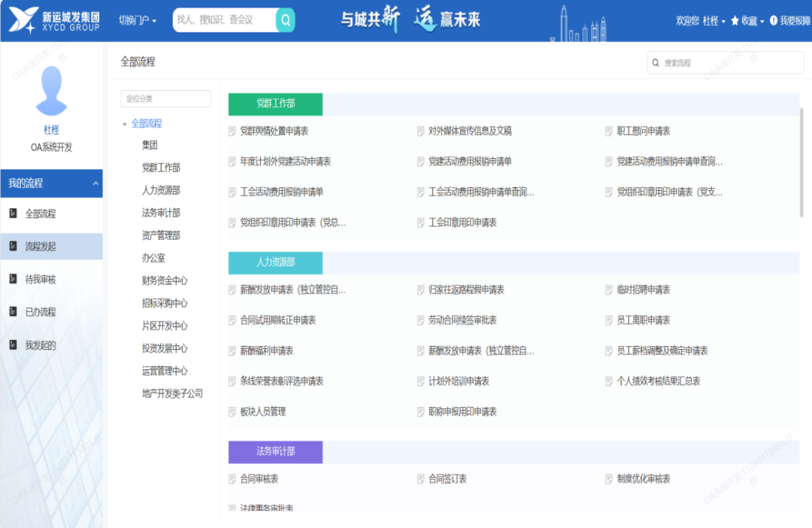The width and height of the screenshot is (812, 528).
Task: Click the magnifier icon in 搜索流程 box
Action: click(x=656, y=62)
